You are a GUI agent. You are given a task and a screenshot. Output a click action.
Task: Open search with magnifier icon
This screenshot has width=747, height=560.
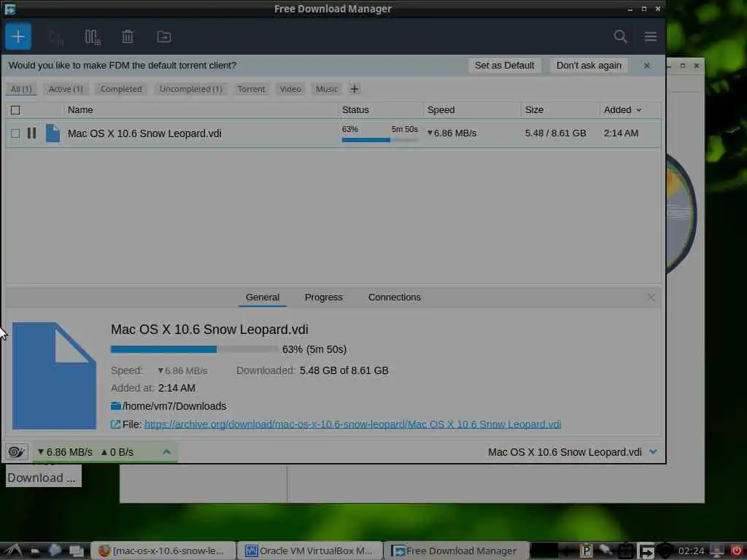(x=620, y=36)
